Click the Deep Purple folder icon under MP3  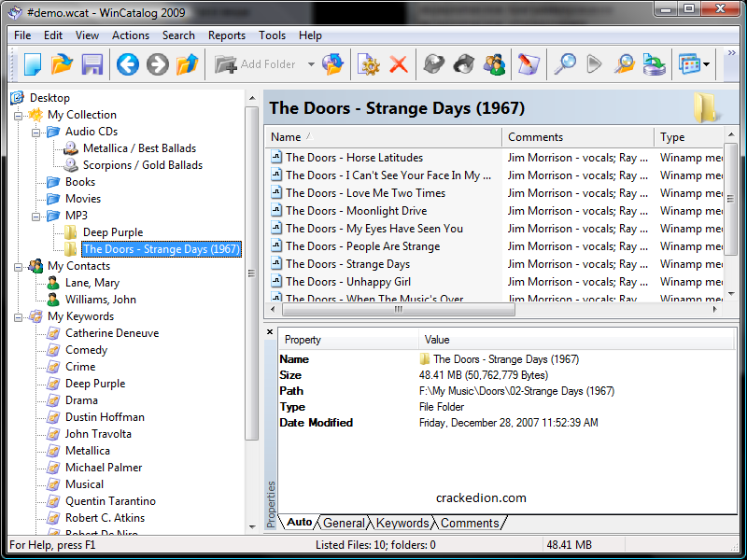[71, 231]
